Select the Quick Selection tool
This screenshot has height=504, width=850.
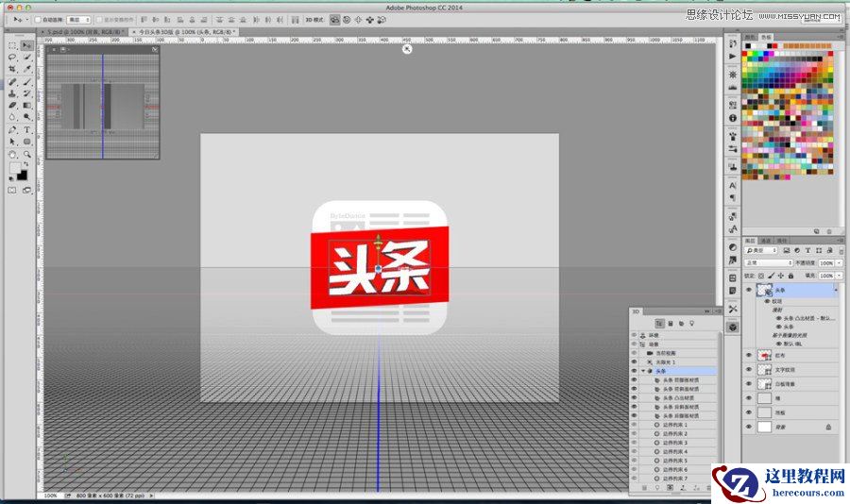tap(26, 58)
